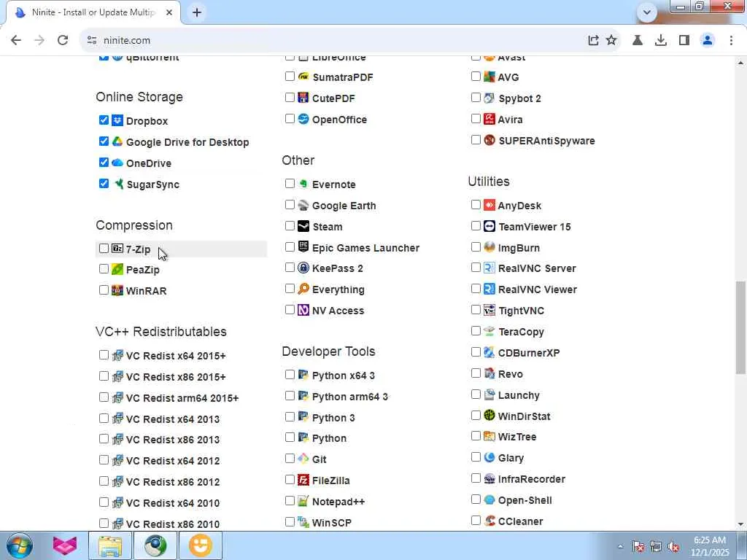The image size is (747, 560).
Task: Click the Everything magnifier icon
Action: click(303, 289)
